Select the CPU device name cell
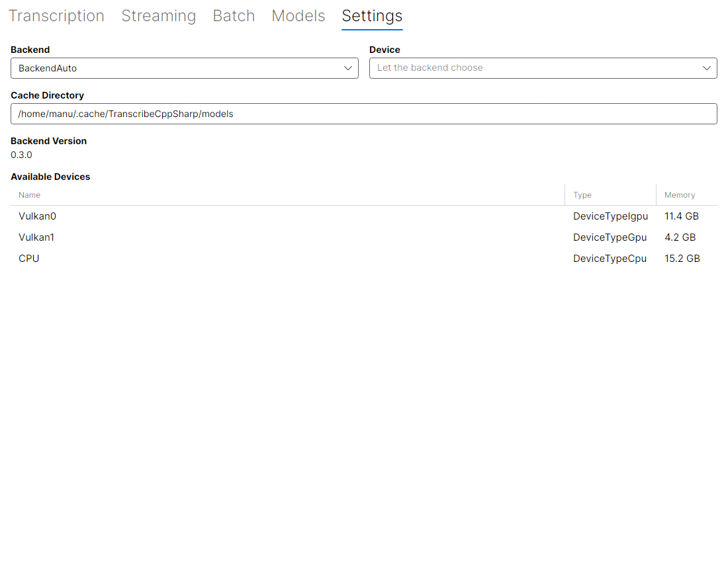Image resolution: width=728 pixels, height=582 pixels. tap(28, 259)
